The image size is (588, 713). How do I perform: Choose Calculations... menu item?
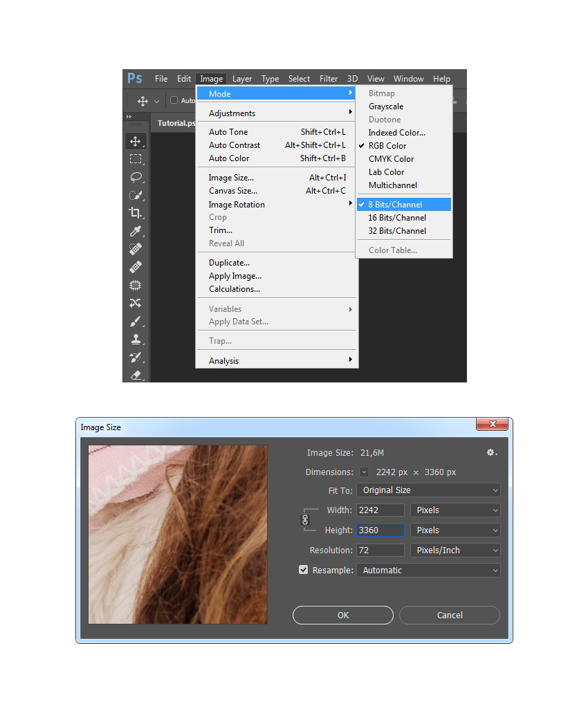pos(277,289)
